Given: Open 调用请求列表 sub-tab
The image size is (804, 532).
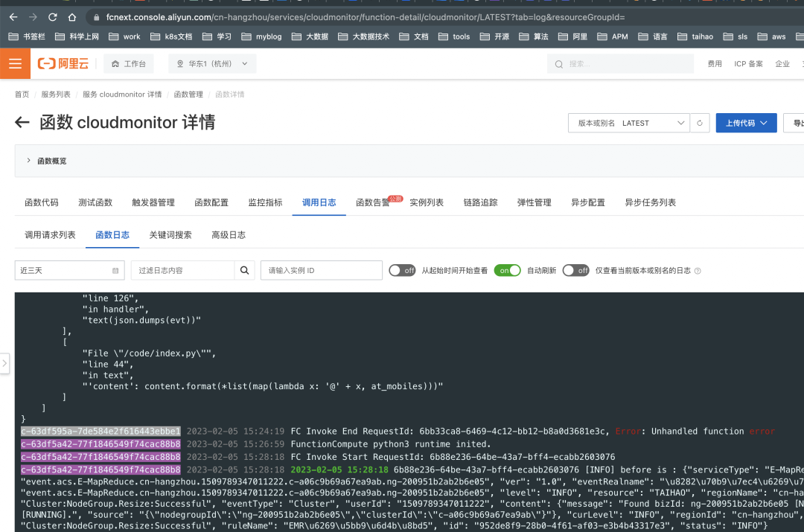Looking at the screenshot, I should 51,234.
